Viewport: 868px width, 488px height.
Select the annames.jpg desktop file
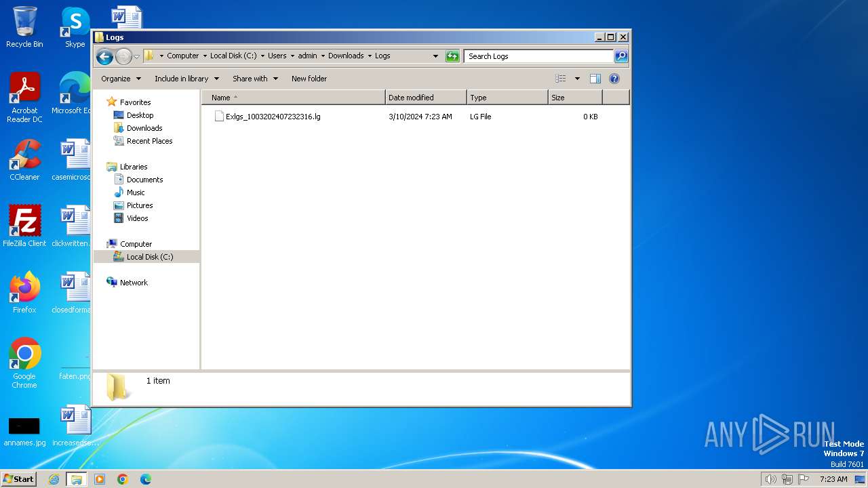[x=24, y=431]
